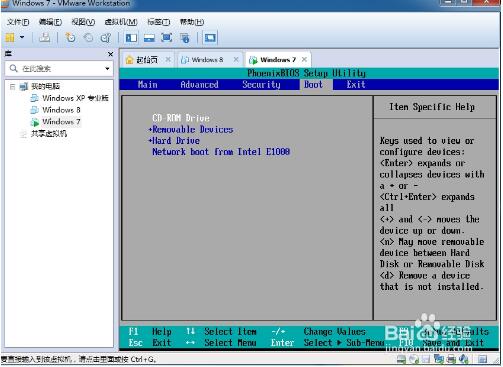Open the power options dropdown arrow

pos(22,37)
